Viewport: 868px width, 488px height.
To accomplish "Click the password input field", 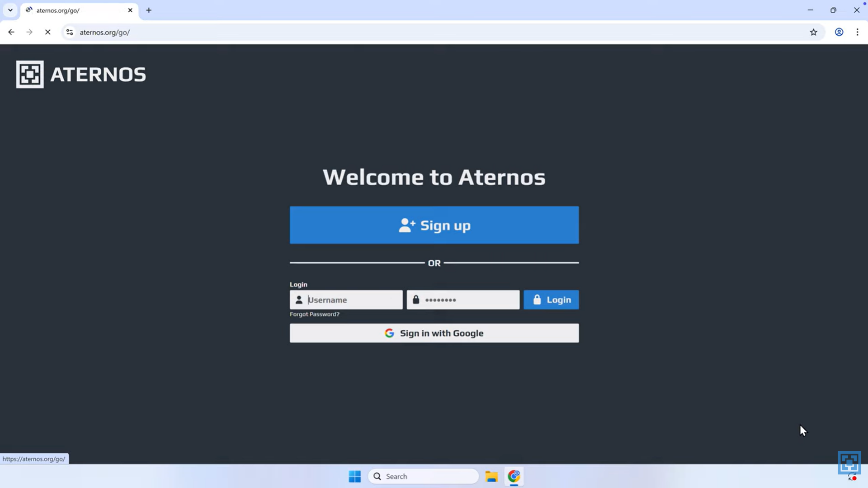I will (x=469, y=300).
